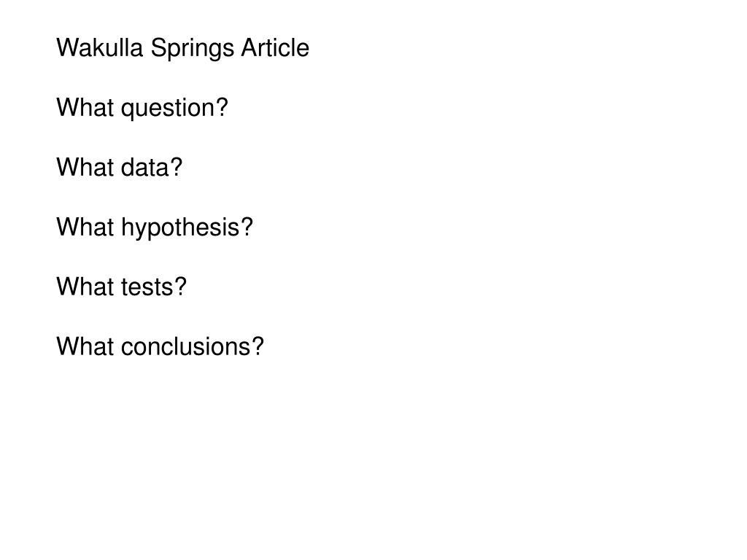
Task: Click 'What' before the word conclusions
Action: 85,346
